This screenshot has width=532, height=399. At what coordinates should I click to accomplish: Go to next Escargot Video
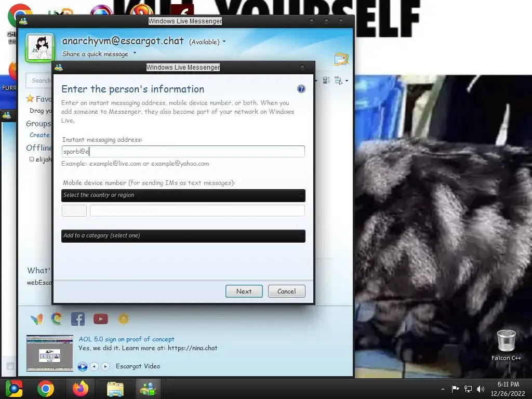pyautogui.click(x=105, y=366)
